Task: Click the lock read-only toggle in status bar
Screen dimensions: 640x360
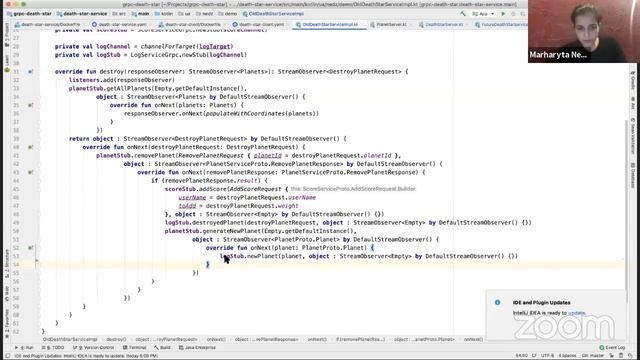Action: point(611,356)
